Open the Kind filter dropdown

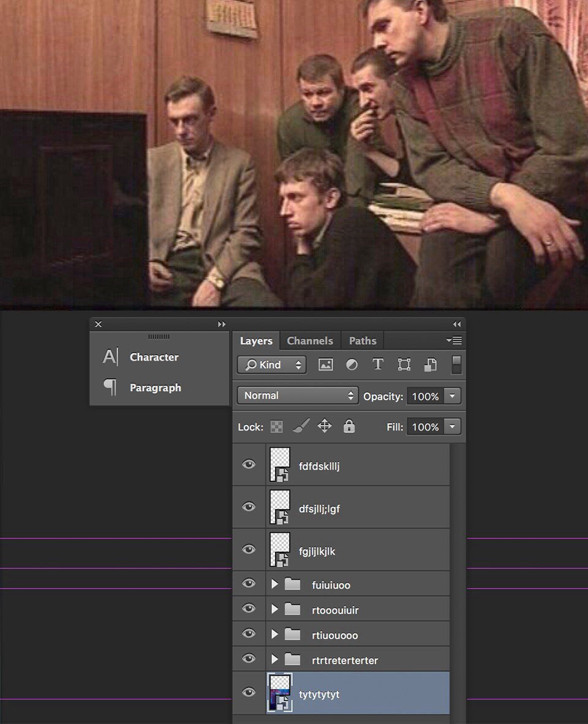point(272,365)
